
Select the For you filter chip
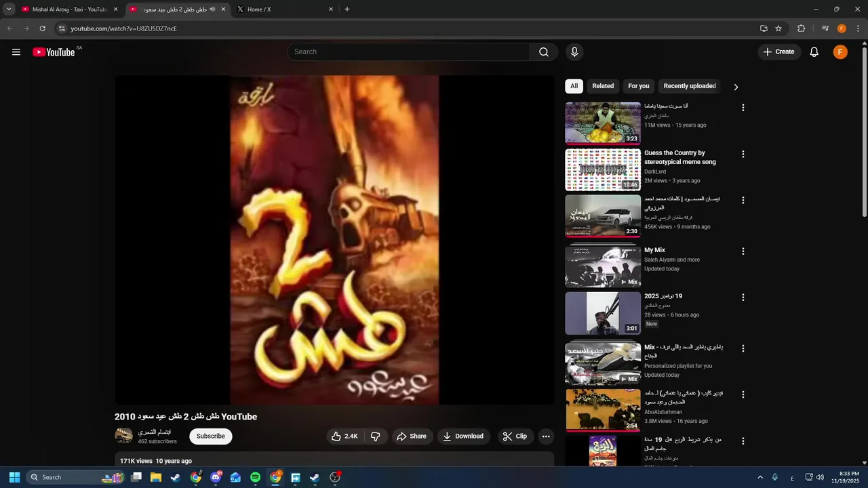(x=639, y=86)
